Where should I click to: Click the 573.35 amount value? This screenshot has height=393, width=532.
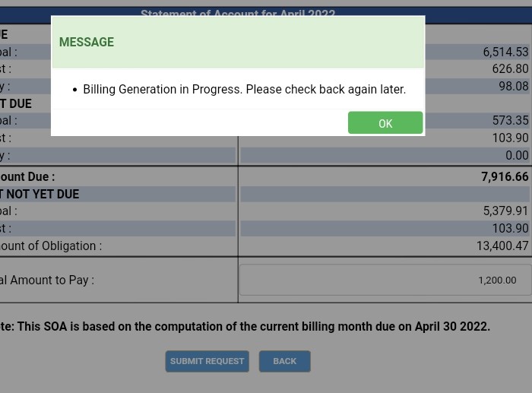pyautogui.click(x=510, y=120)
